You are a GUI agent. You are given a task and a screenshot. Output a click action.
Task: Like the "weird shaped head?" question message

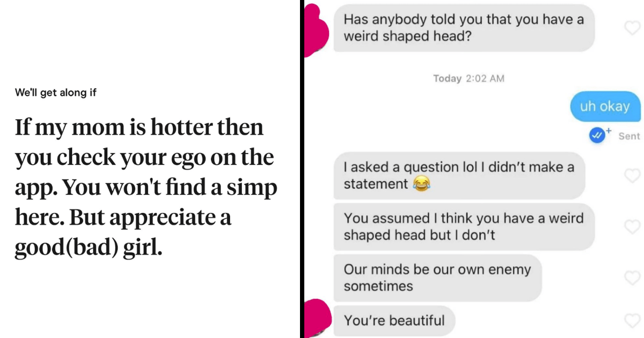[x=633, y=27]
